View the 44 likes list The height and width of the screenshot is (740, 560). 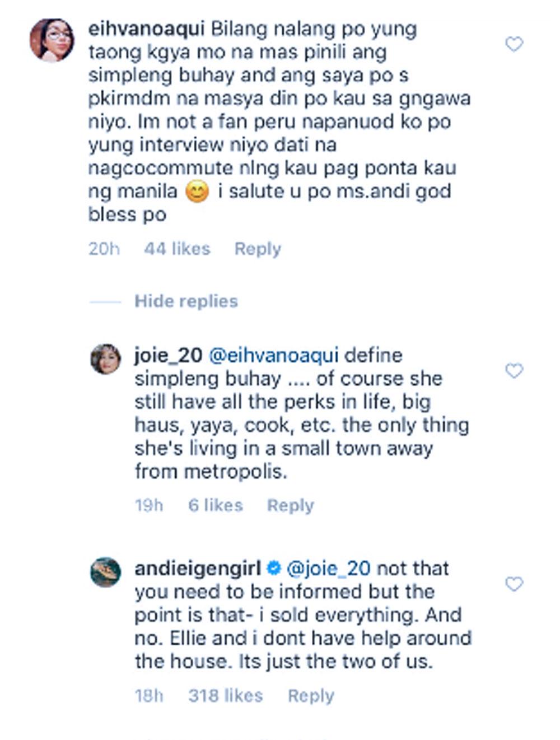pos(177,249)
